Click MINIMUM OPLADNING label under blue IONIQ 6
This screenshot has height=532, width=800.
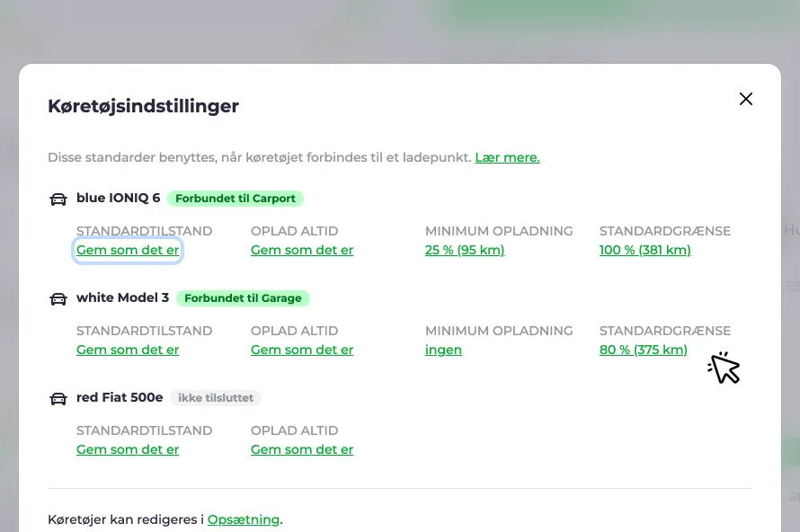[x=499, y=231]
